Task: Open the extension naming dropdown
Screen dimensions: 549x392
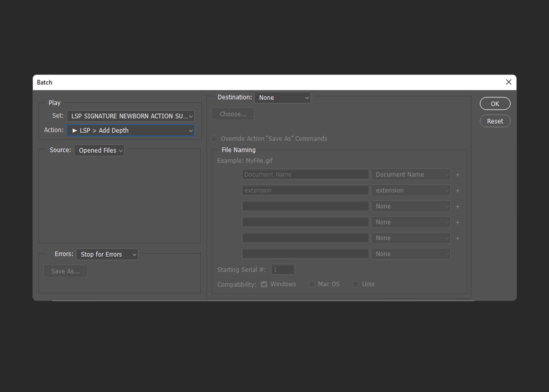Action: point(411,191)
